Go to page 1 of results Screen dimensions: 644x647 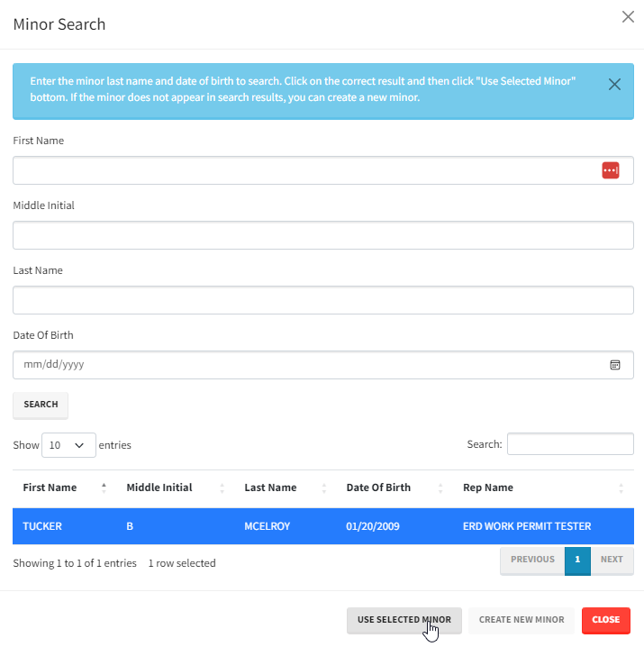577,560
